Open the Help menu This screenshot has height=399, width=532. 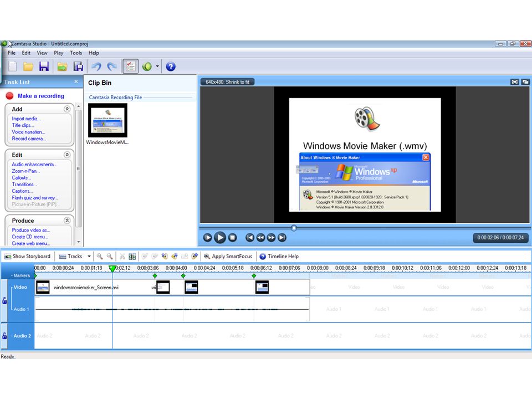94,53
